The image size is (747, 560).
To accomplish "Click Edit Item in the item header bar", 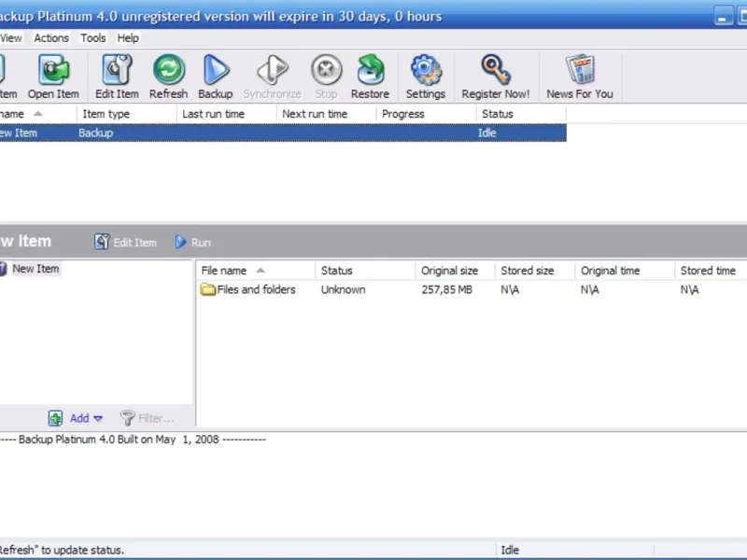I will (126, 243).
